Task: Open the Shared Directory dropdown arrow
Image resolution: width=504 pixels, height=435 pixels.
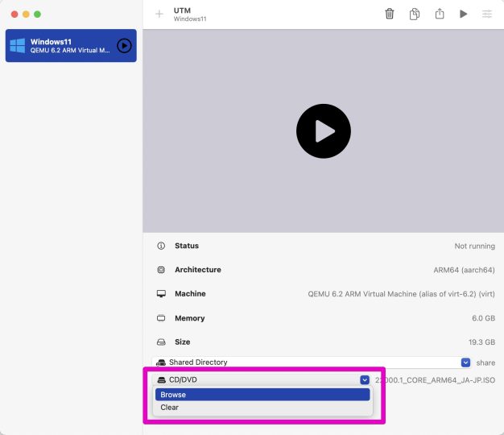Action: pos(465,362)
